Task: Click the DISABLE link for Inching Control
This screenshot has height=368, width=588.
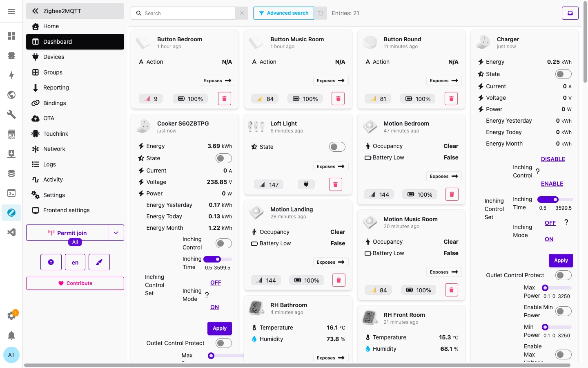Action: click(553, 159)
